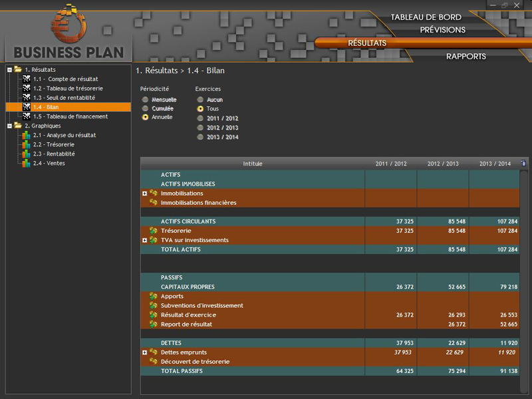Expand the Immobilisations row
Screen dimensions: 532x399
pyautogui.click(x=144, y=194)
